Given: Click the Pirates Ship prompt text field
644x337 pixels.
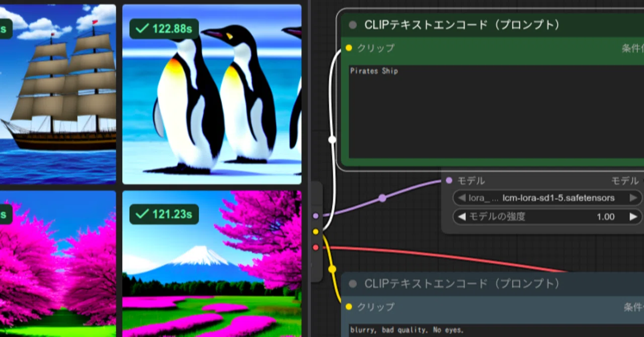Looking at the screenshot, I should pos(496,111).
